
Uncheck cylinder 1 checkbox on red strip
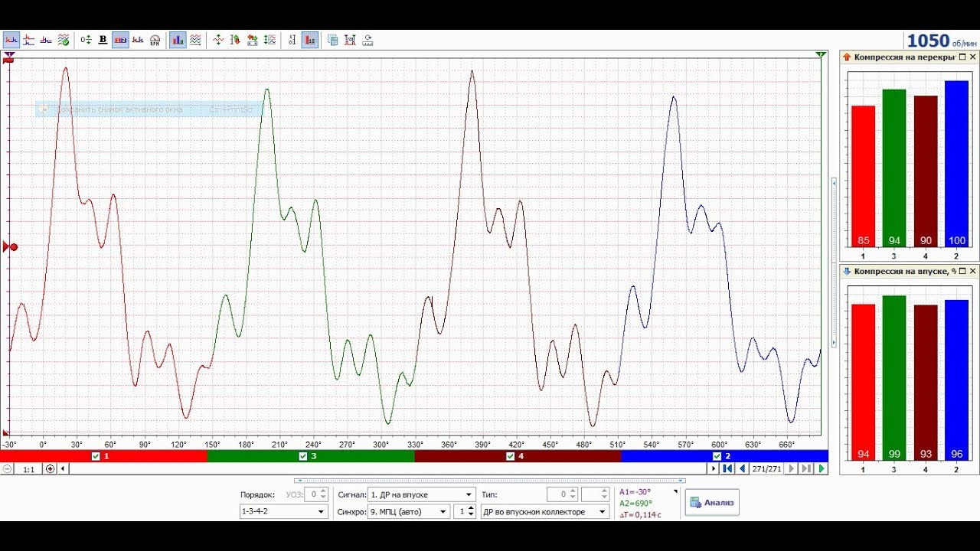coord(96,456)
